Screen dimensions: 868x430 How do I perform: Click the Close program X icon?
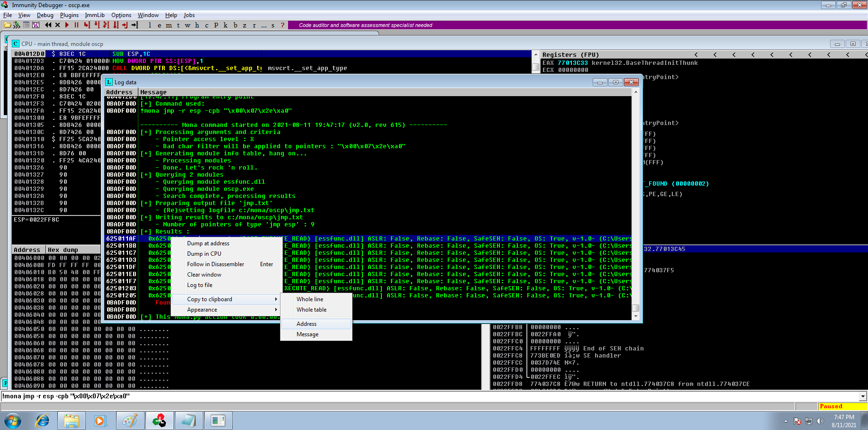pos(57,25)
